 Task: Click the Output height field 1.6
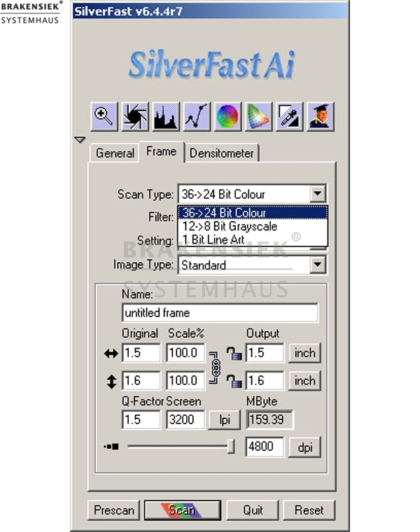coord(265,380)
